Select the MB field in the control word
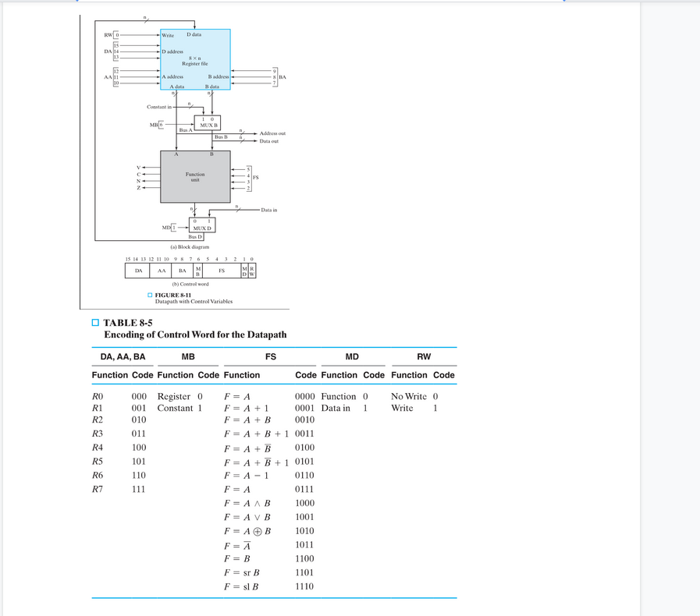This screenshot has height=616, width=700. point(197,271)
